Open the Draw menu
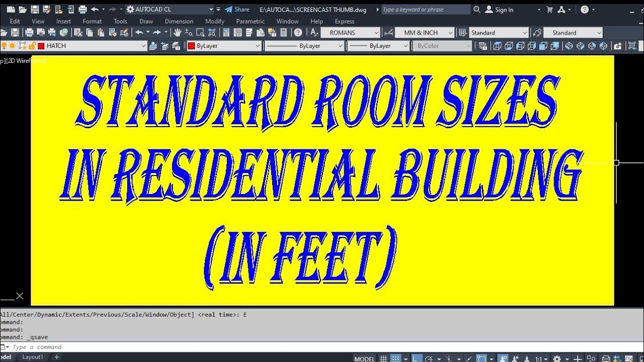Screen dimensions: 644x362 point(146,21)
